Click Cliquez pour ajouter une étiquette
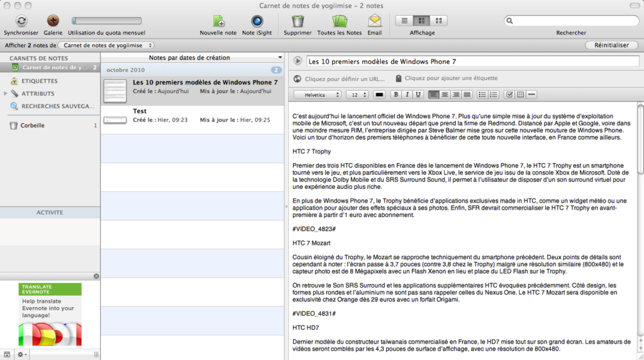The width and height of the screenshot is (644, 360). pos(451,78)
